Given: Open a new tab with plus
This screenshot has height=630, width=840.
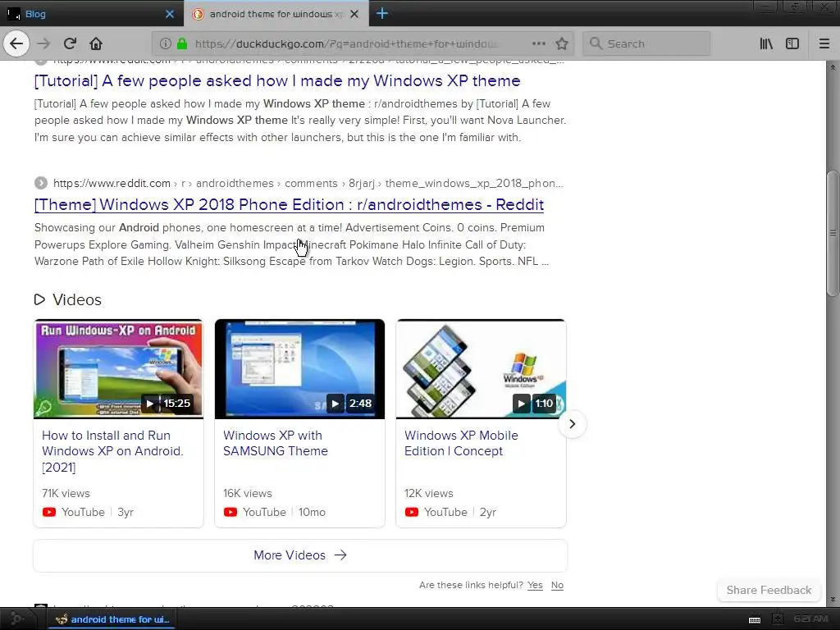Looking at the screenshot, I should tap(382, 13).
